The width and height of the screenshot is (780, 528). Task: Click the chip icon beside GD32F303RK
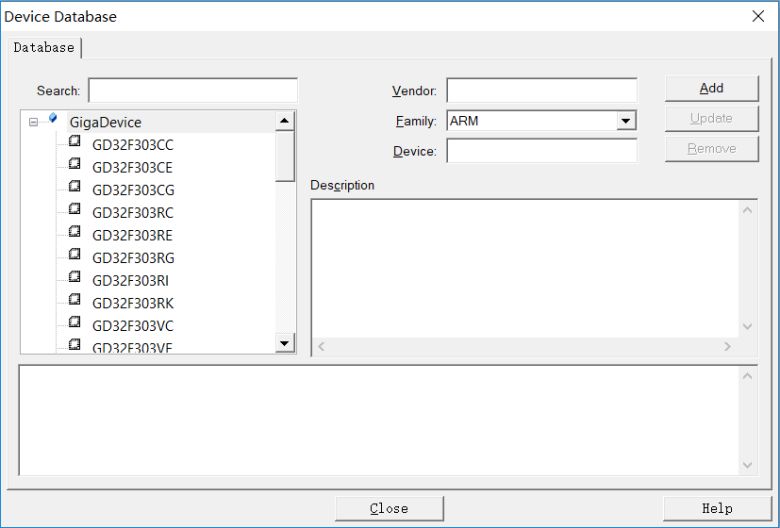pos(75,299)
